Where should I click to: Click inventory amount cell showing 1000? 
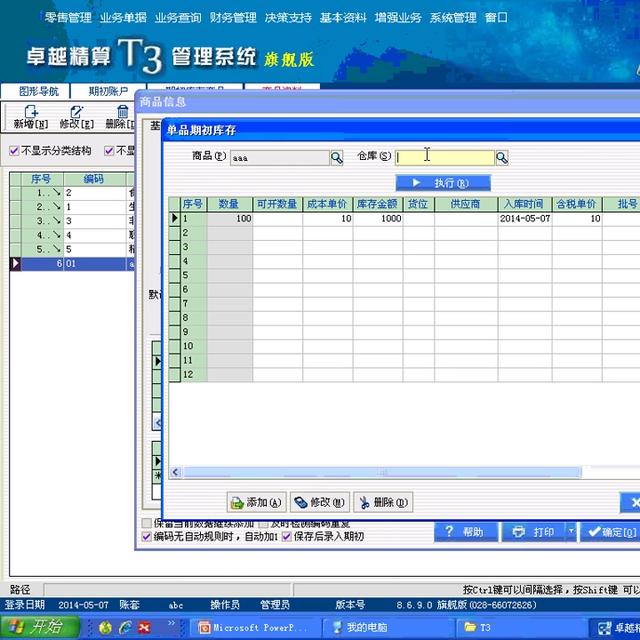378,219
